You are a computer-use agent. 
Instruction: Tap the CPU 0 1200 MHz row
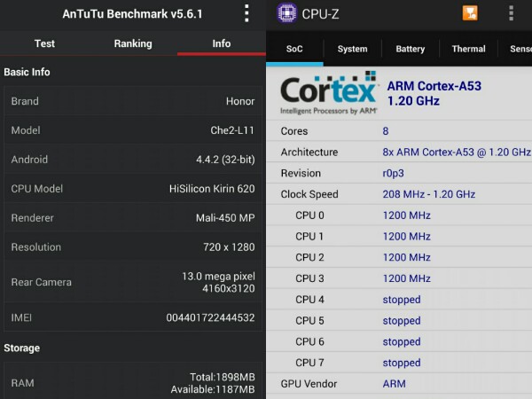(399, 215)
